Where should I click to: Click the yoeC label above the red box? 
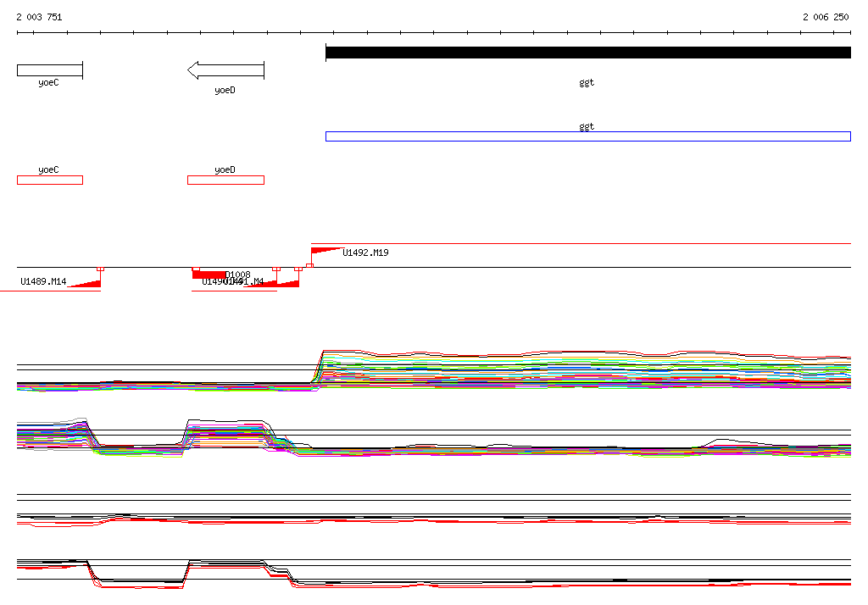click(x=48, y=169)
